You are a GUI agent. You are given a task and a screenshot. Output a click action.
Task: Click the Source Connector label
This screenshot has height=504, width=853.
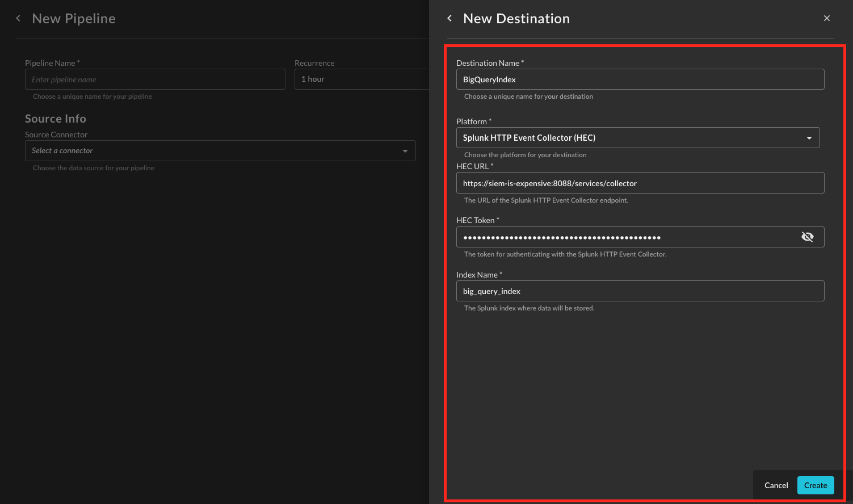[x=56, y=135]
